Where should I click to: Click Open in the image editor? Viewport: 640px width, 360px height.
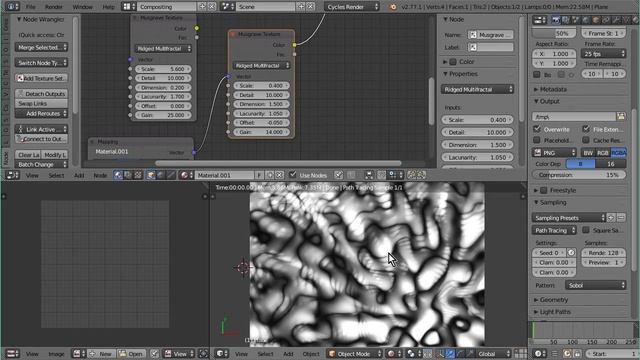[131, 353]
